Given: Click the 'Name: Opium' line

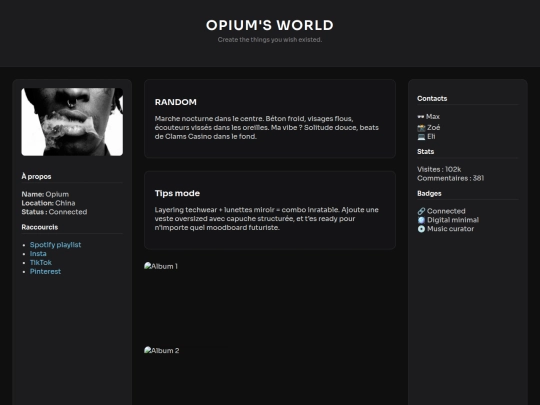Looking at the screenshot, I should tap(45, 194).
